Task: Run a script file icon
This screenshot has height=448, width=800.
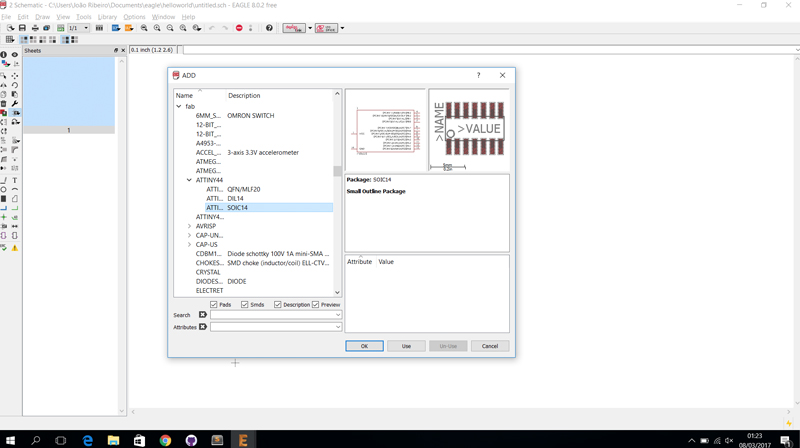Action: [x=116, y=28]
